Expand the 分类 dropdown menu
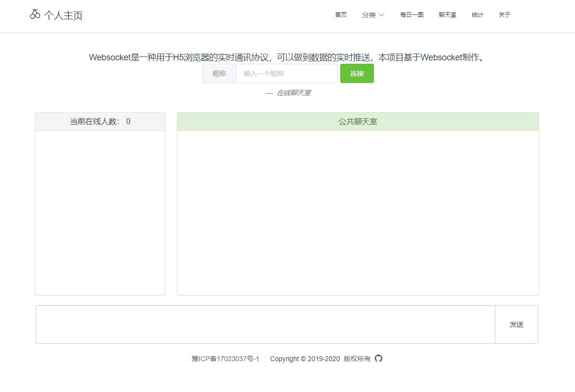Viewport: 575px width, 392px height. click(373, 14)
